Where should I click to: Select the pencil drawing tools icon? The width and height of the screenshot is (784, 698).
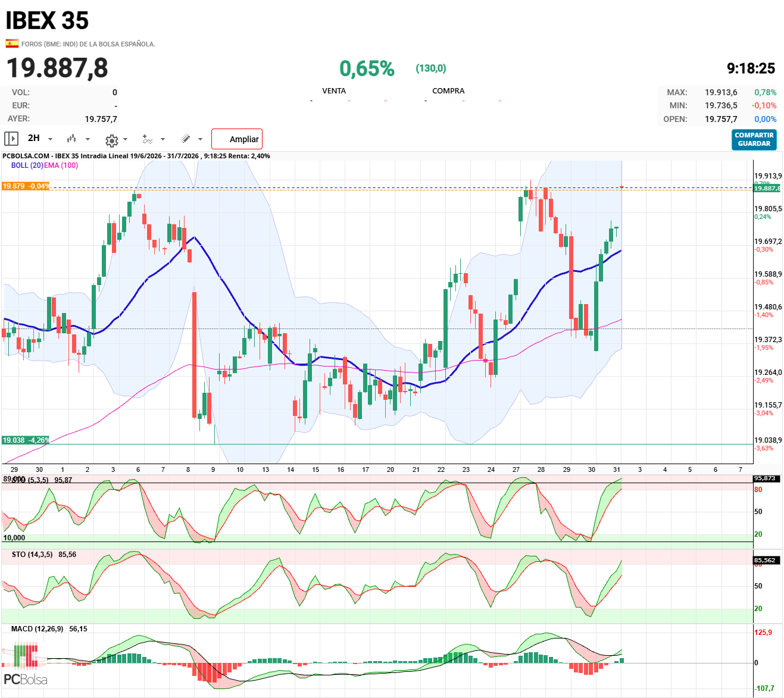[x=186, y=139]
